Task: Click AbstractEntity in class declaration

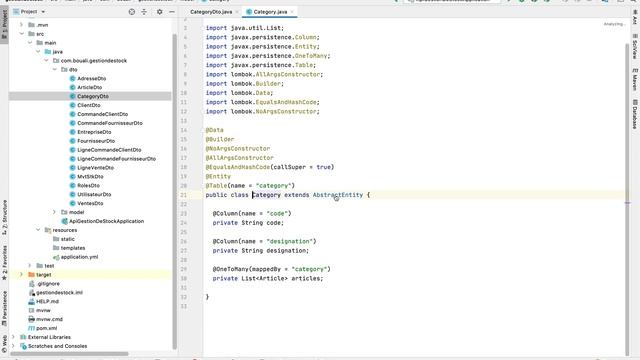Action: 338,195
